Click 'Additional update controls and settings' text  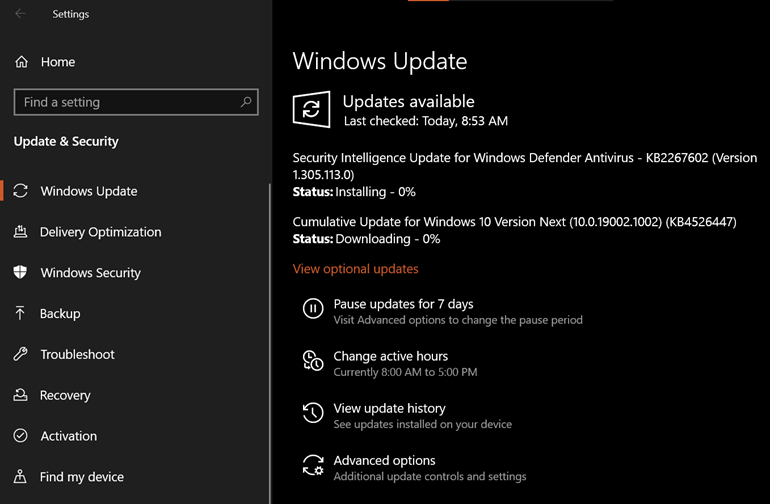(430, 476)
